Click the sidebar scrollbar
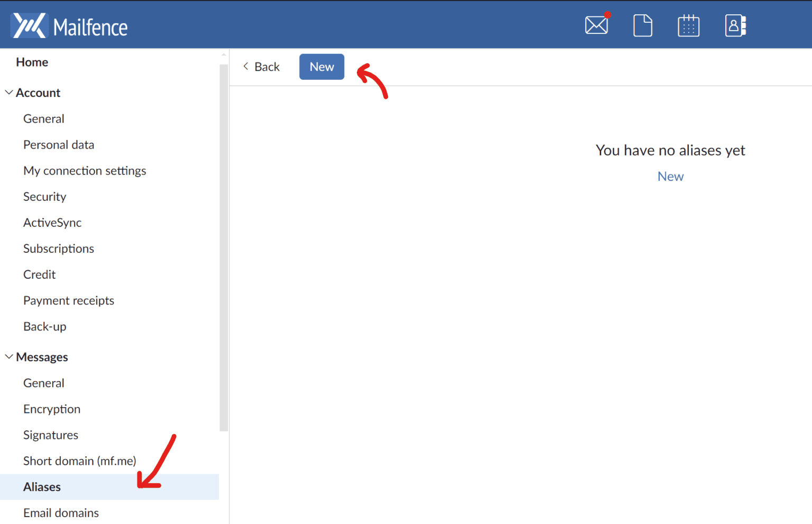812x524 pixels. pos(223,238)
